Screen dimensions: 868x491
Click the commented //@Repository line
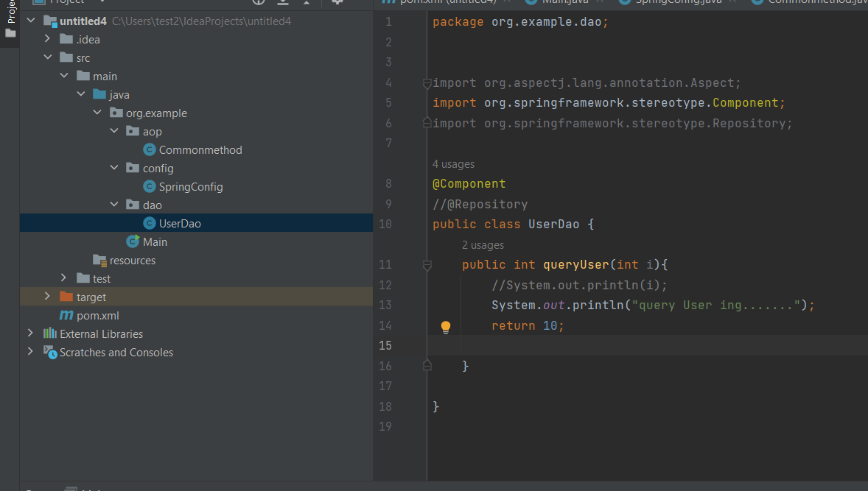coord(480,204)
